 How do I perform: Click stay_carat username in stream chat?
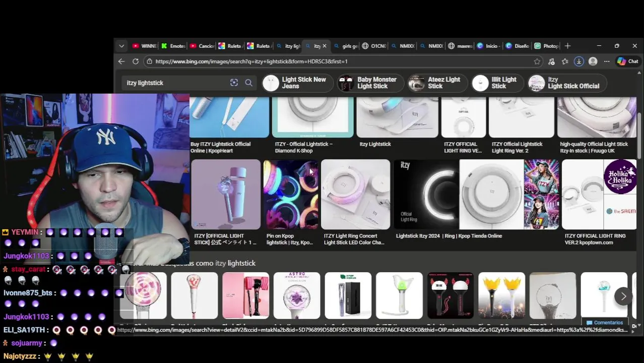(29, 270)
